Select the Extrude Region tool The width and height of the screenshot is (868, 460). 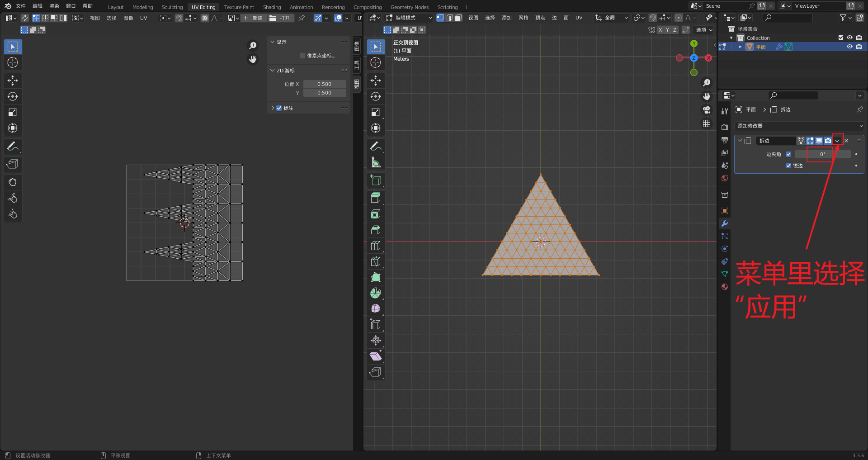[376, 198]
